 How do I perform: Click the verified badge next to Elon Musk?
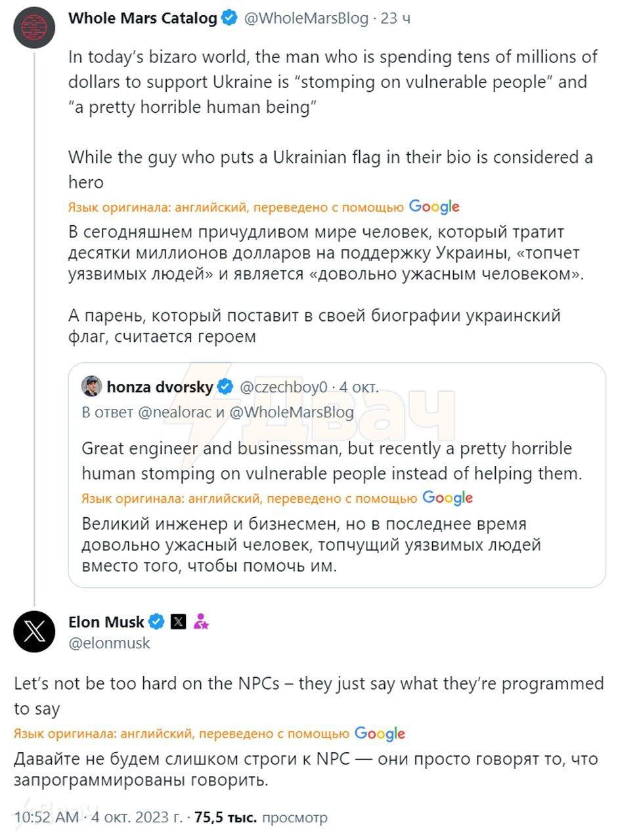156,621
